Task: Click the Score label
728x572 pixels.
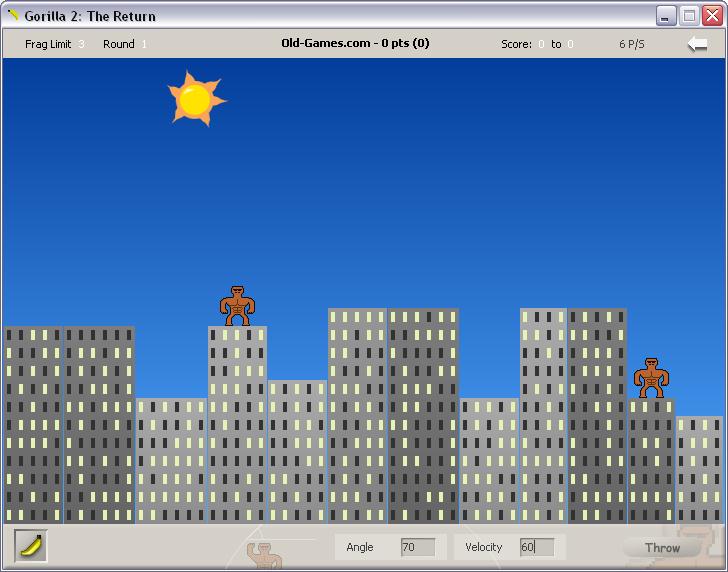Action: click(516, 44)
